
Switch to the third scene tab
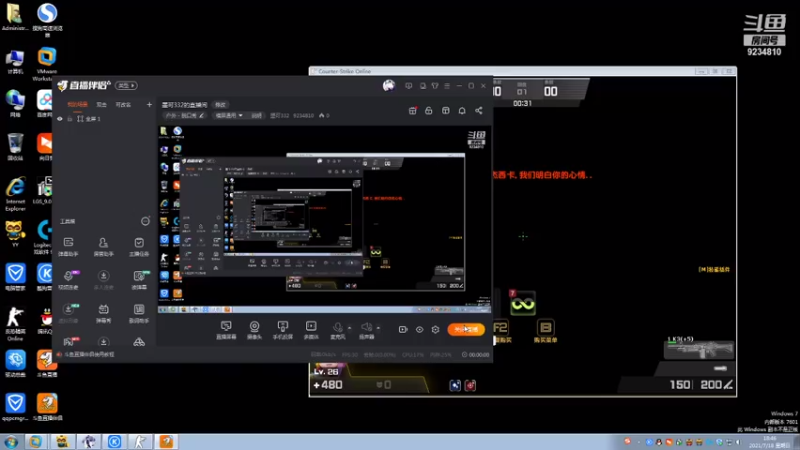(123, 105)
